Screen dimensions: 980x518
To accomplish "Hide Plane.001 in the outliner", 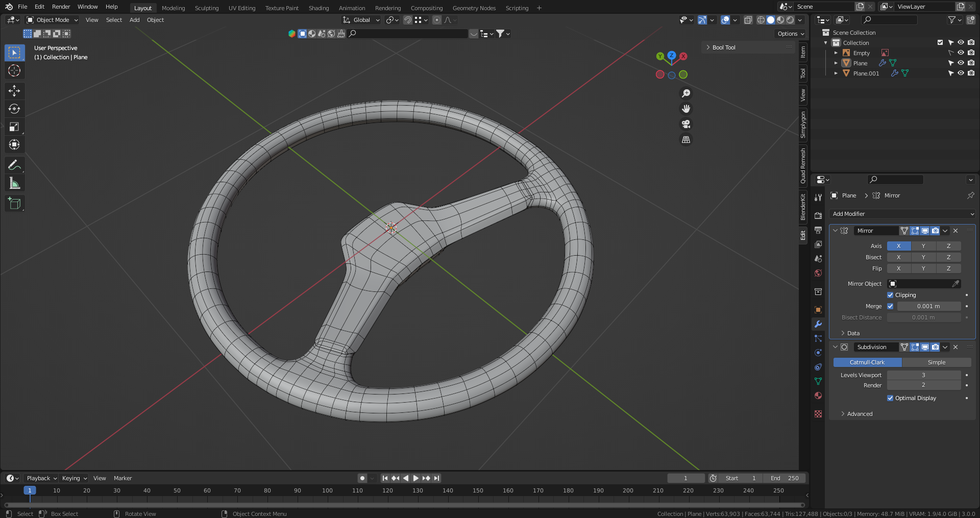I will (961, 73).
